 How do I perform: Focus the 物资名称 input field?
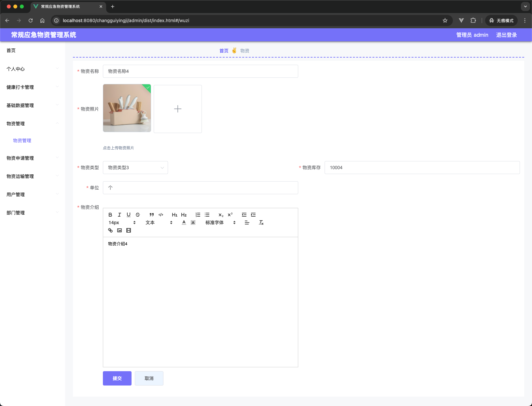201,71
